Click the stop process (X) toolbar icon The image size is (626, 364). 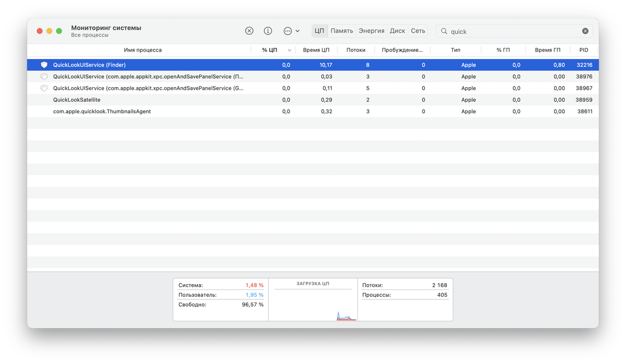(x=249, y=31)
